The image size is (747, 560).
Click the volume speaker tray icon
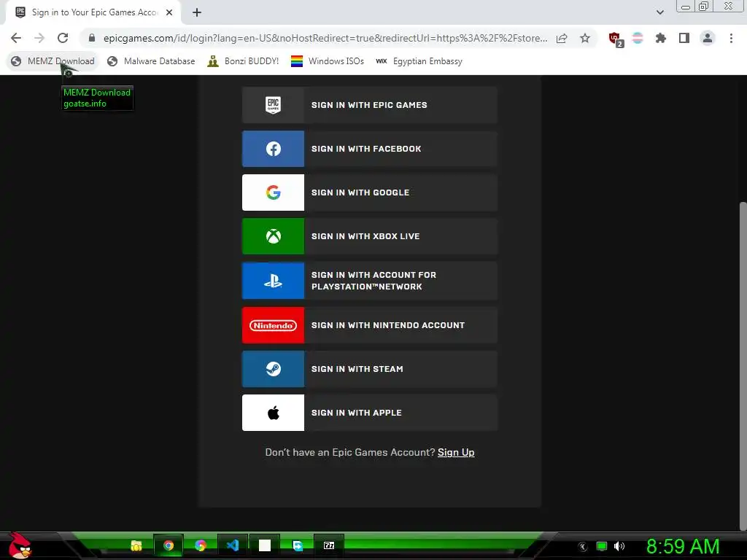point(619,546)
